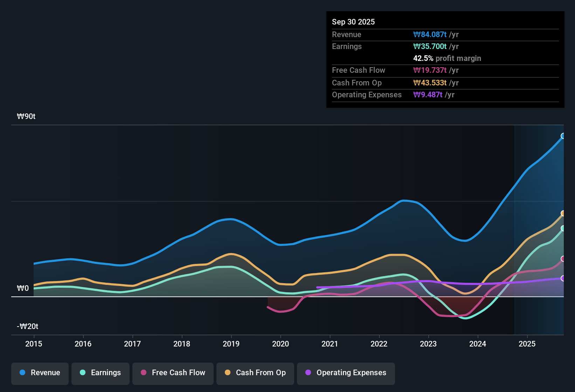Screen dimensions: 575x392
Task: Expand the Earnings row in tooltip
Action: click(x=347, y=46)
